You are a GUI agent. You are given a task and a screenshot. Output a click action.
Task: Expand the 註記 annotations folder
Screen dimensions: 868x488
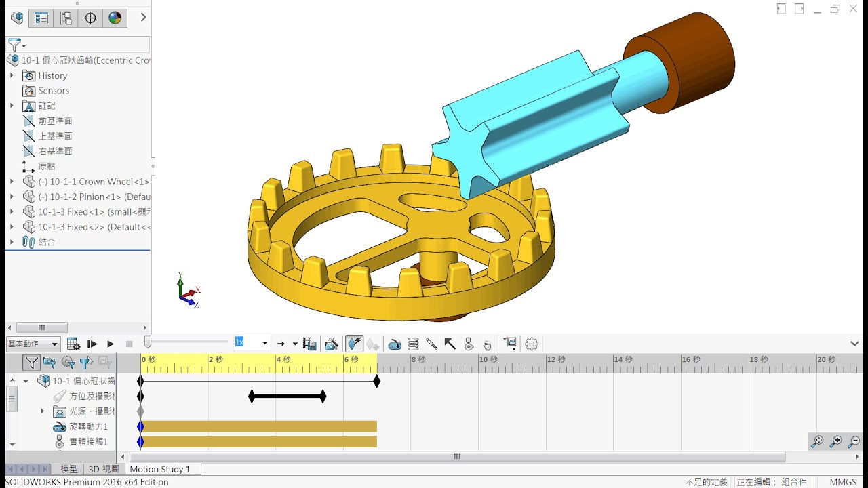click(x=12, y=106)
